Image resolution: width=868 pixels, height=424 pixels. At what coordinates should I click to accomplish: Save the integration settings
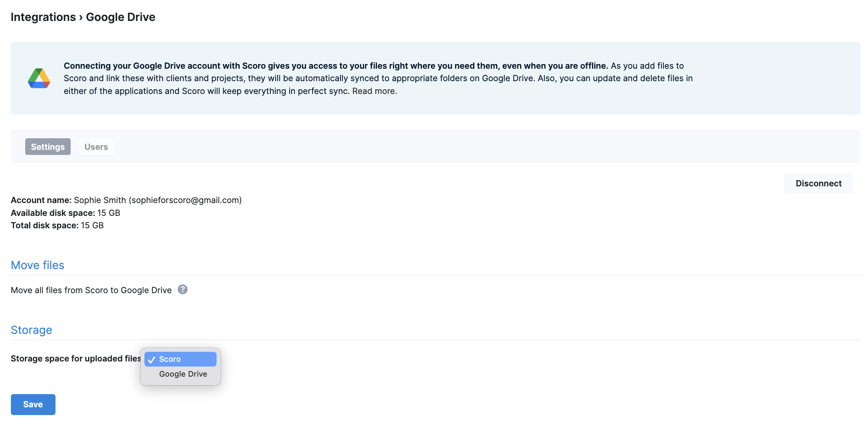(33, 404)
